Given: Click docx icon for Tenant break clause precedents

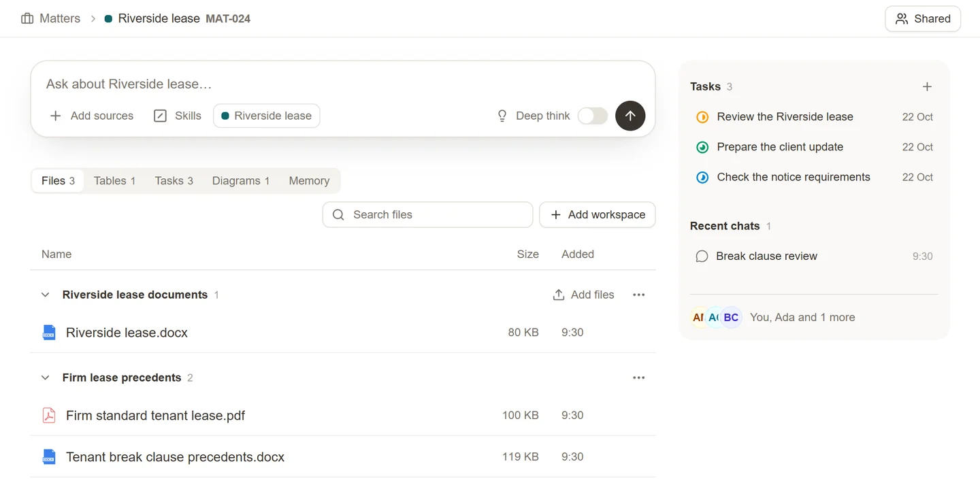Looking at the screenshot, I should point(49,456).
